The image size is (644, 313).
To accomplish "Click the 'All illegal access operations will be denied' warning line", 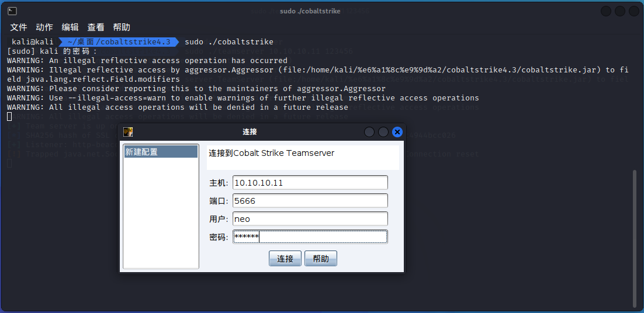I will (x=178, y=107).
